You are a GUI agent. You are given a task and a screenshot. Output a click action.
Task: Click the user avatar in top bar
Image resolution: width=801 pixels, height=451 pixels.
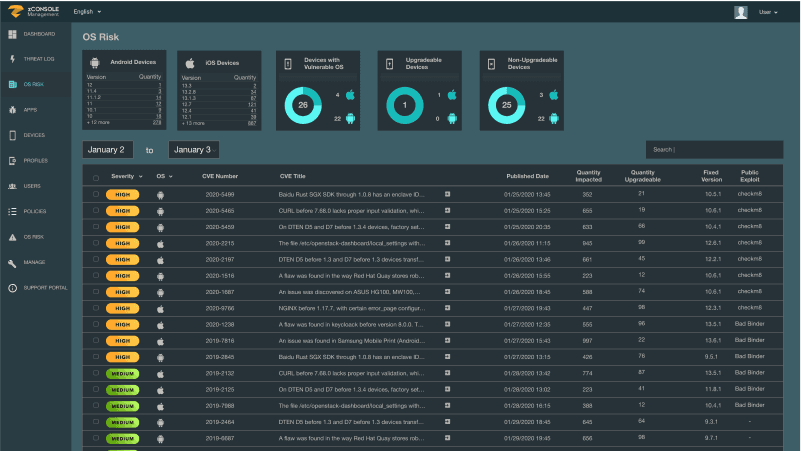741,12
